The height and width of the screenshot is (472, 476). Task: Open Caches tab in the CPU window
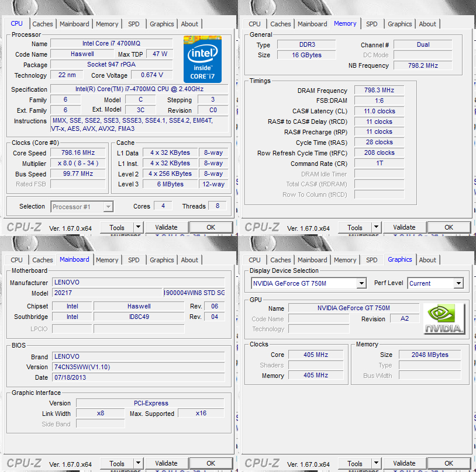click(43, 24)
